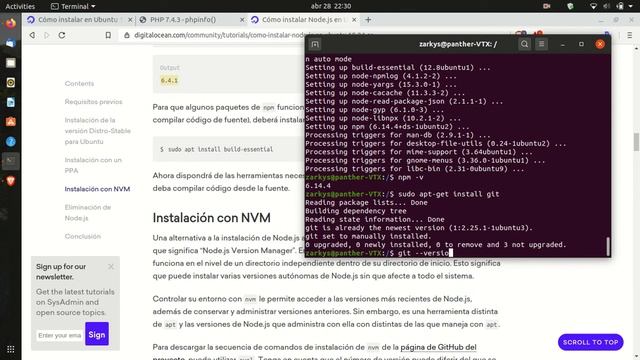
Task: Click the terminal search icon
Action: tap(524, 44)
